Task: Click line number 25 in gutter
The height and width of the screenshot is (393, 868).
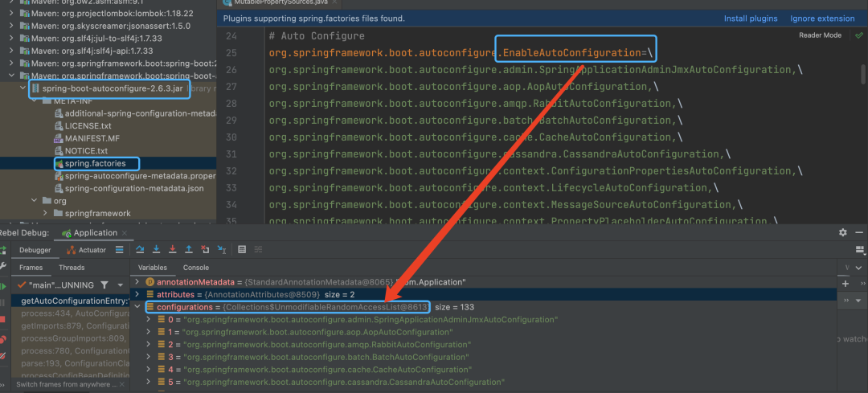Action: point(232,53)
